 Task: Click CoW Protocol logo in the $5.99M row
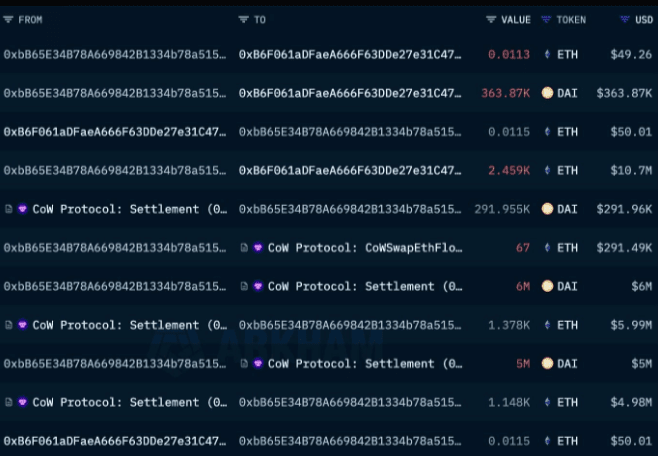click(x=23, y=325)
